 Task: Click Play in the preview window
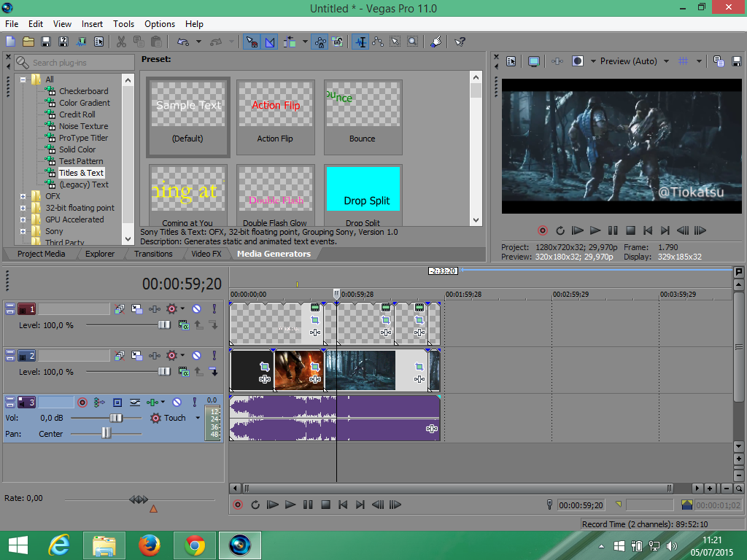click(x=595, y=231)
